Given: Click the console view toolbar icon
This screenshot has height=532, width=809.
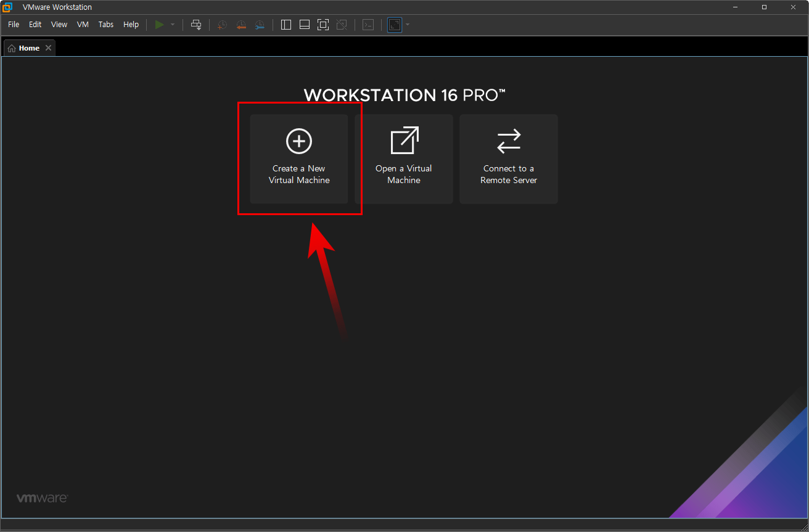Looking at the screenshot, I should click(368, 25).
